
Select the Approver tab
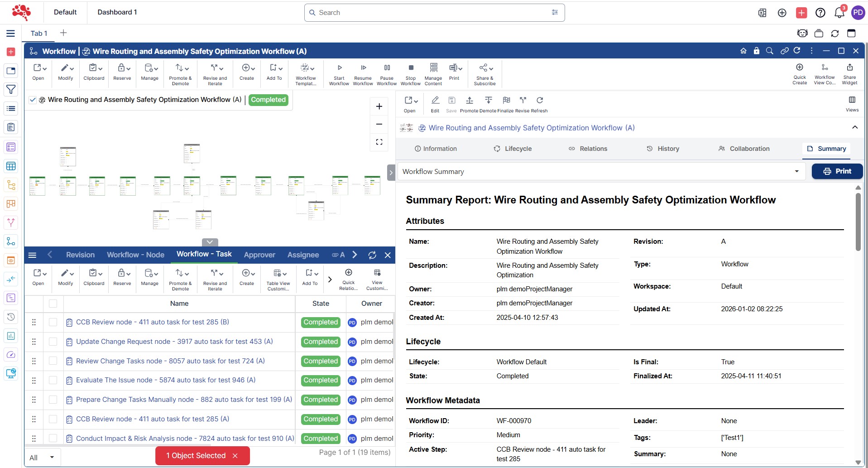click(x=259, y=255)
